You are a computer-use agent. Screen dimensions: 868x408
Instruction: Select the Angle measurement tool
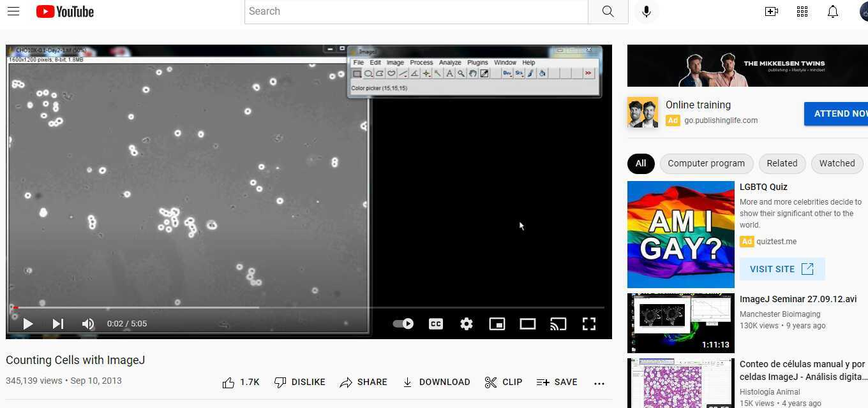414,73
